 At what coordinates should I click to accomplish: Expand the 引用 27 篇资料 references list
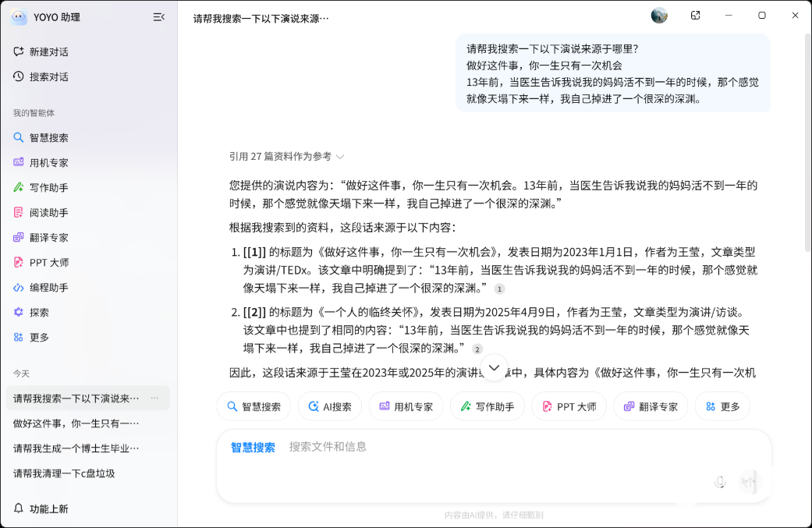286,157
